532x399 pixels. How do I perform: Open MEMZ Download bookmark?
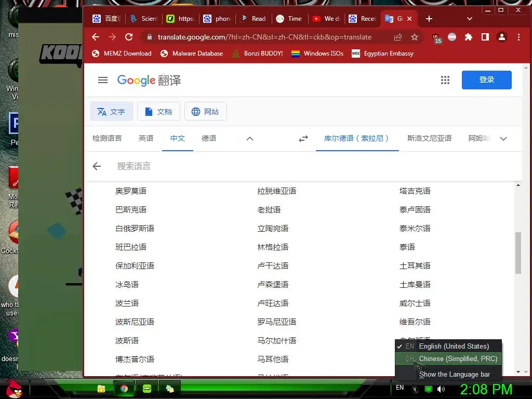(x=122, y=54)
